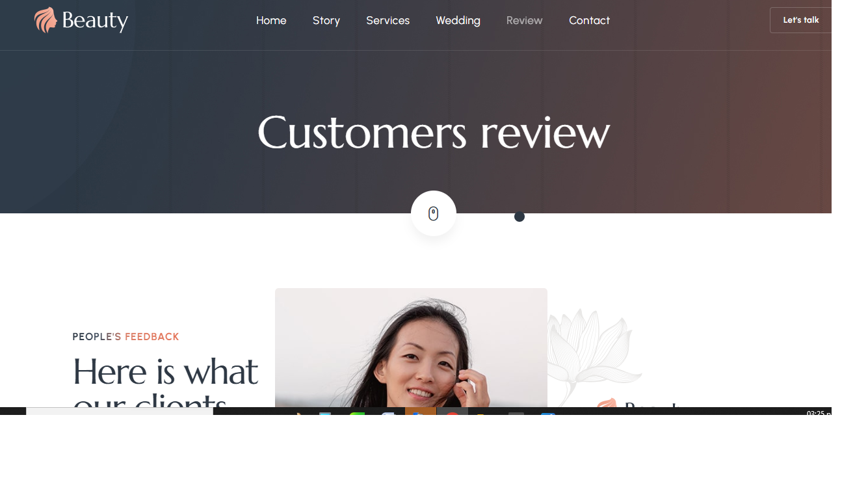The width and height of the screenshot is (868, 493).
Task: Navigate to Services
Action: [388, 20]
